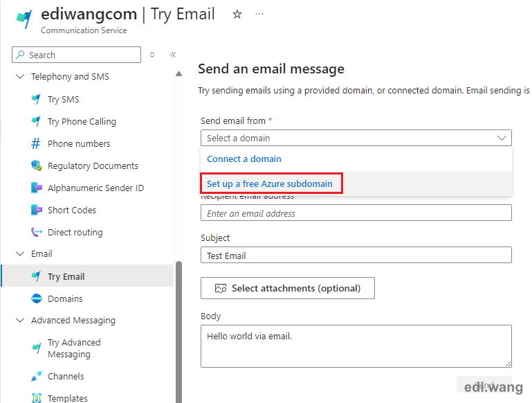The image size is (532, 403).
Task: Click the Try Advanced Messaging icon
Action: [36, 348]
